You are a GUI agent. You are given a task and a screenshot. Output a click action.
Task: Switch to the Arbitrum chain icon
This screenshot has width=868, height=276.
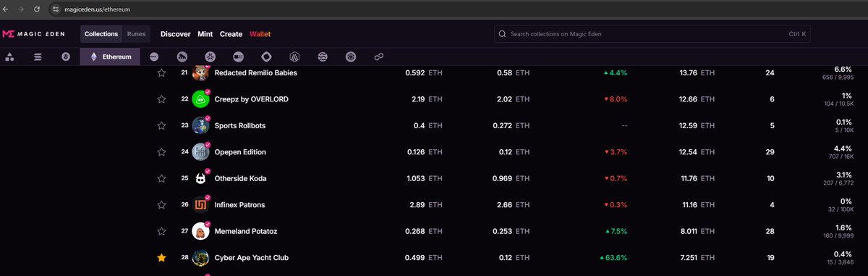coord(294,57)
